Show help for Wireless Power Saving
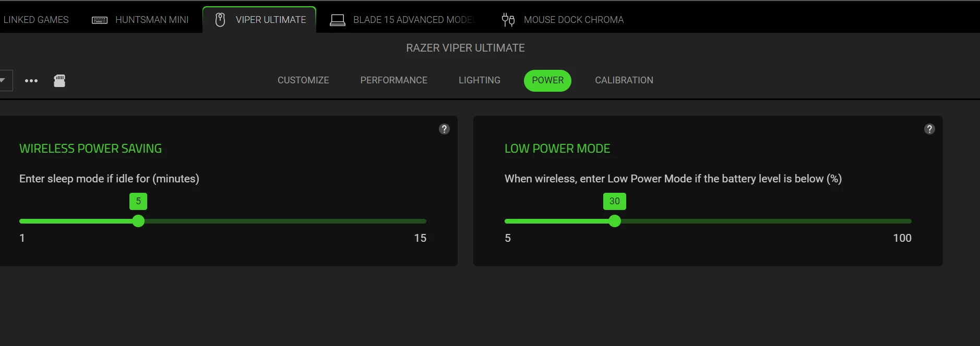Screen dimensions: 980x346 [x=444, y=129]
